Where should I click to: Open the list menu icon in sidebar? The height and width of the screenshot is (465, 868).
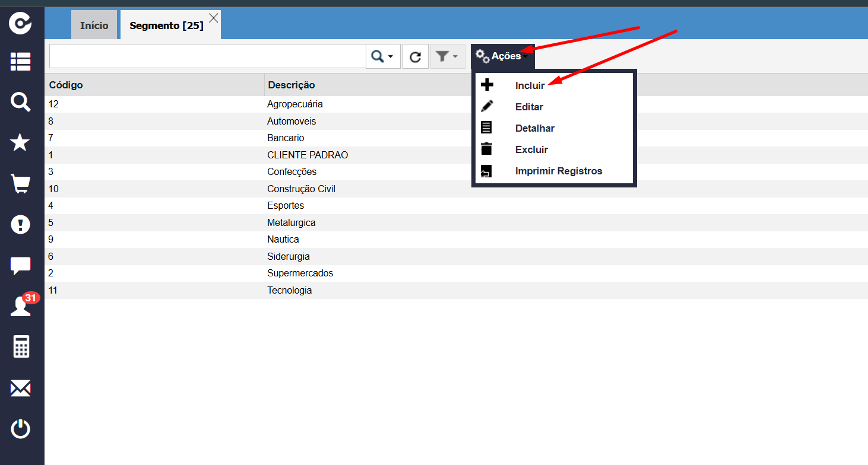point(21,62)
